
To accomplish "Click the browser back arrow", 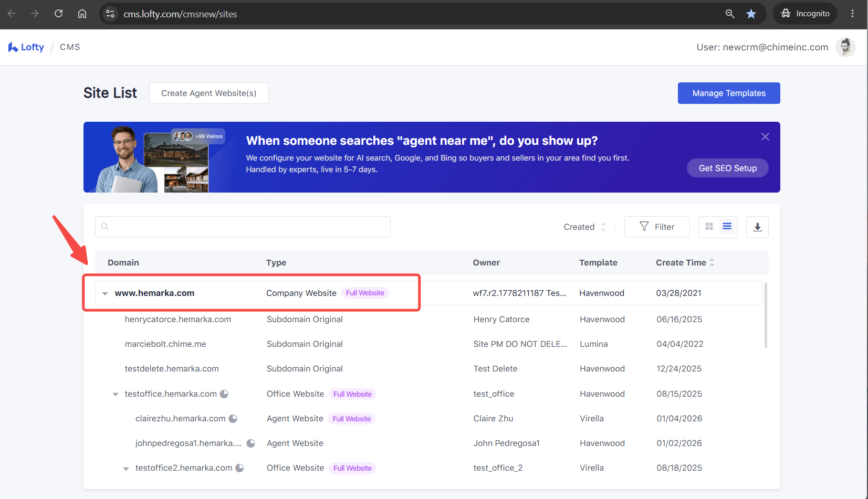I will (x=12, y=14).
